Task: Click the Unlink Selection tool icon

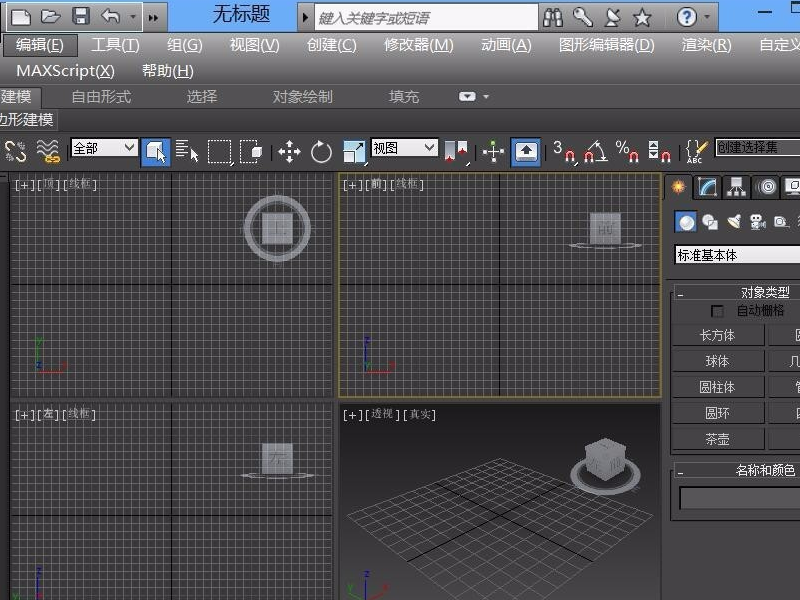Action: click(x=15, y=152)
